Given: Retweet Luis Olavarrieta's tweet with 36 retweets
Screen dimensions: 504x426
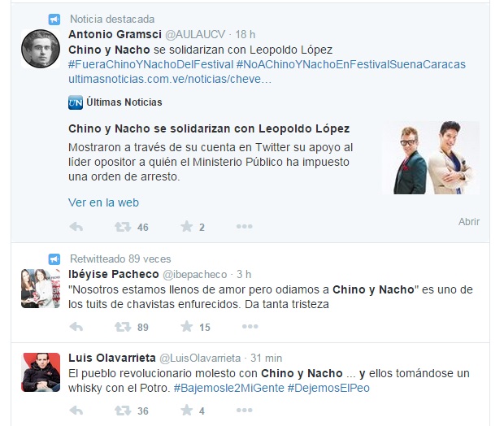Looking at the screenshot, I should click(123, 411).
